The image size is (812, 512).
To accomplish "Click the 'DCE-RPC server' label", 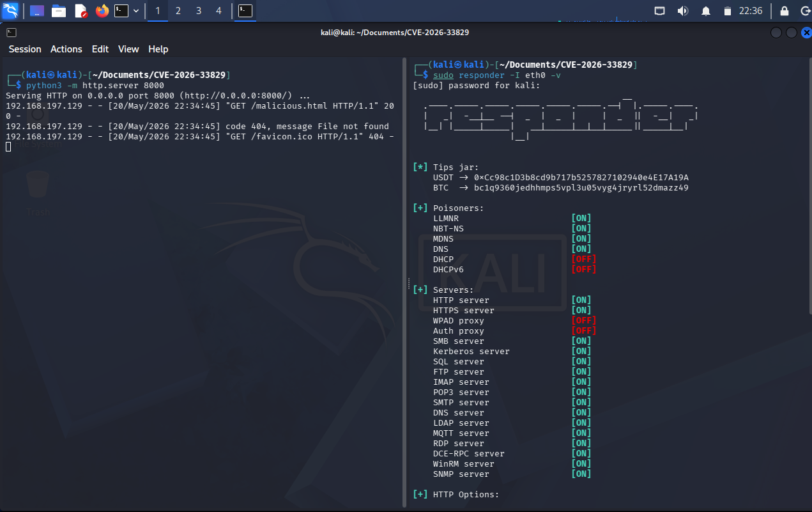I will click(469, 453).
